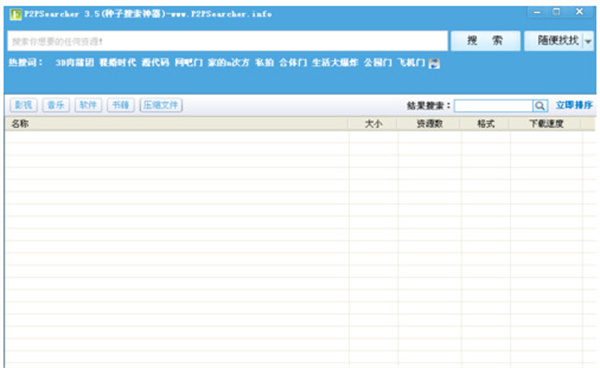This screenshot has width=600, height=368.
Task: Minimize the P2PSearcher window
Action: point(537,12)
